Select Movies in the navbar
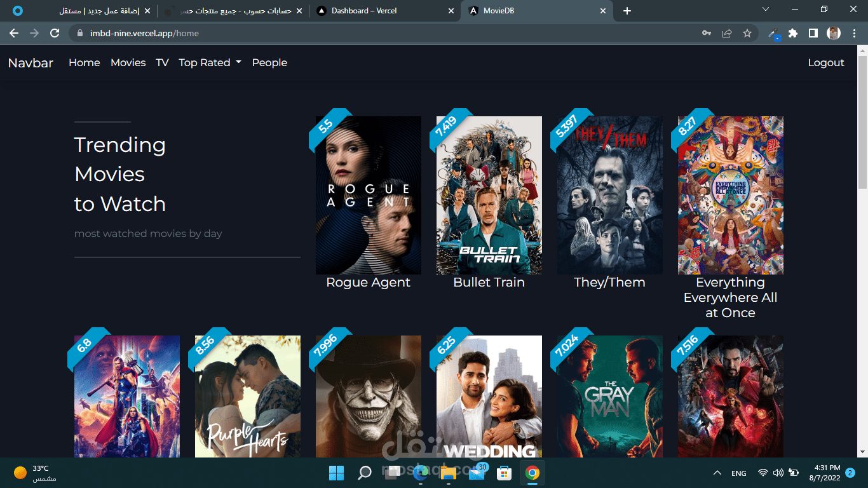This screenshot has height=488, width=868. [128, 62]
